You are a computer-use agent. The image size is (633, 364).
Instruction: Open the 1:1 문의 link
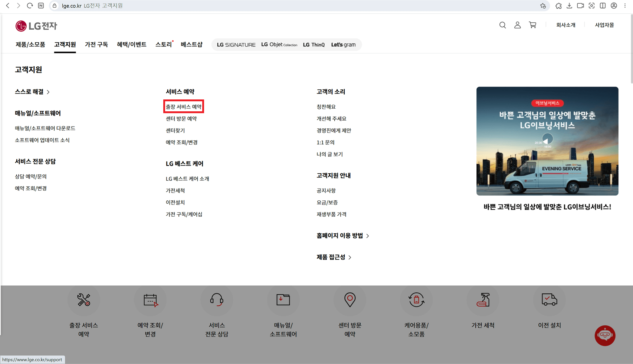click(325, 142)
